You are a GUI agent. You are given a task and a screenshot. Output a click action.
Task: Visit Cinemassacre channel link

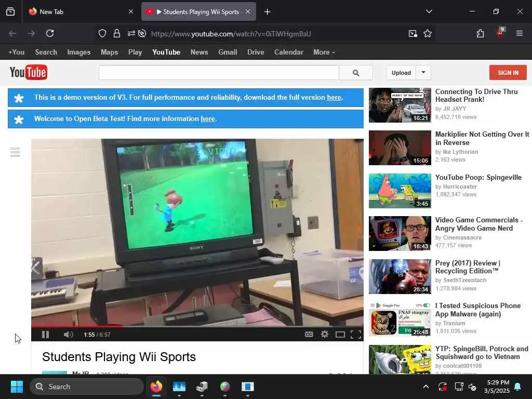[x=462, y=237]
